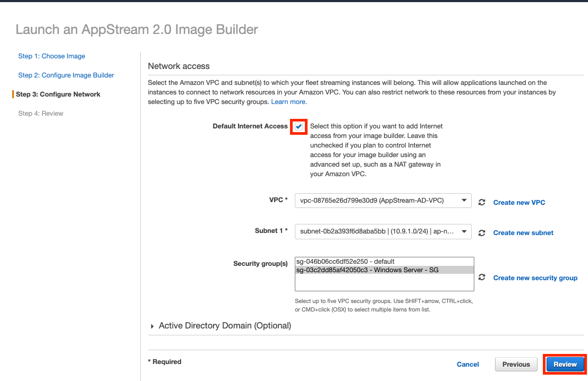Go to Step 1: Choose Image

52,56
